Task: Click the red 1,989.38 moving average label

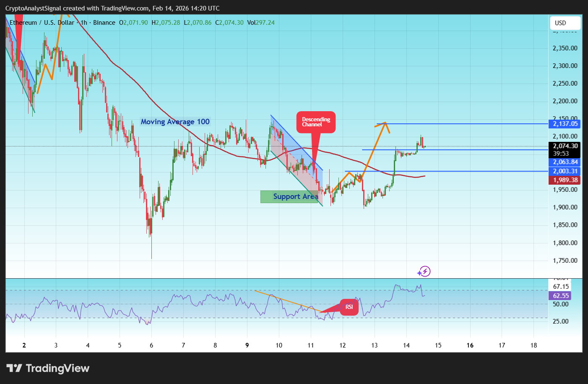Action: [565, 180]
